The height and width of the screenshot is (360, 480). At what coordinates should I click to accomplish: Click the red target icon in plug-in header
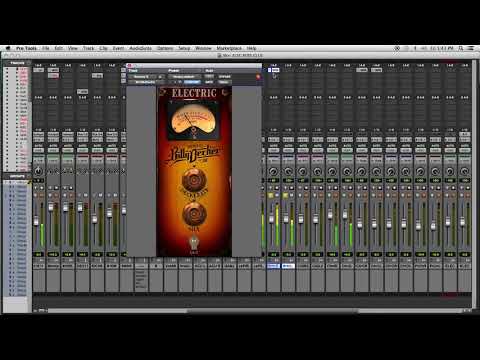click(258, 77)
